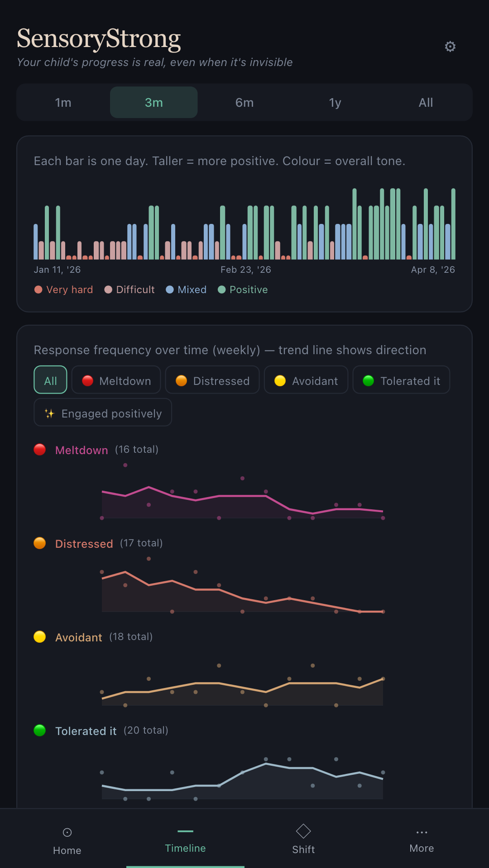The width and height of the screenshot is (489, 868).
Task: Click the sparkle icon on Engaged positively
Action: 49,413
